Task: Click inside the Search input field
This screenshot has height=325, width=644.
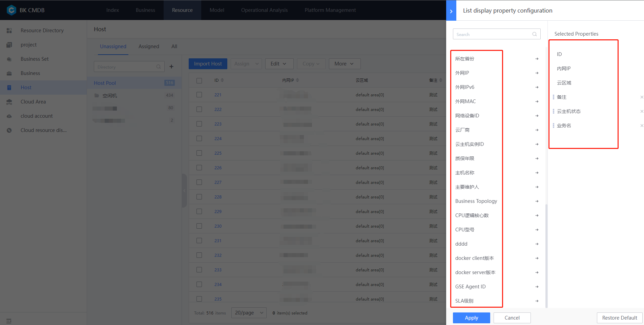Action: pyautogui.click(x=491, y=34)
